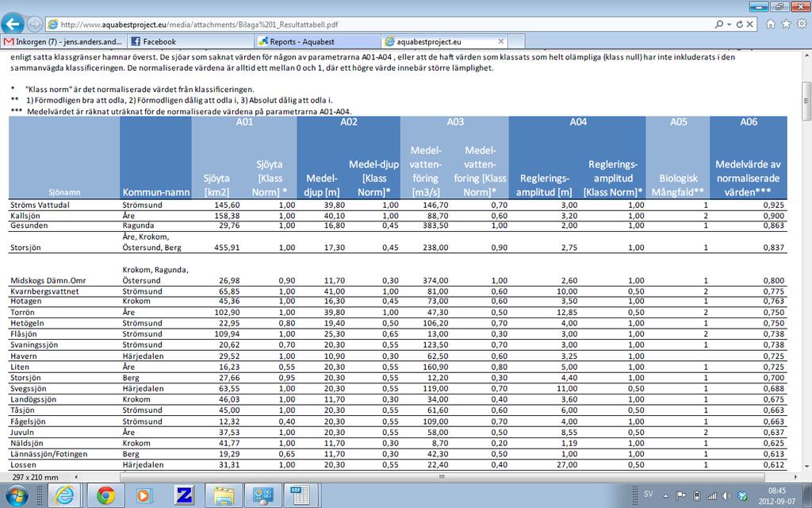Viewport: 812px width, 508px height.
Task: Open a new tab with the blank tab button
Action: 516,41
